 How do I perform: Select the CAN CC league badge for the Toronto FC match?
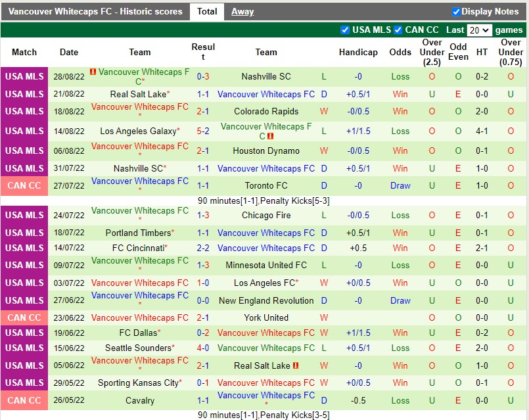point(24,185)
